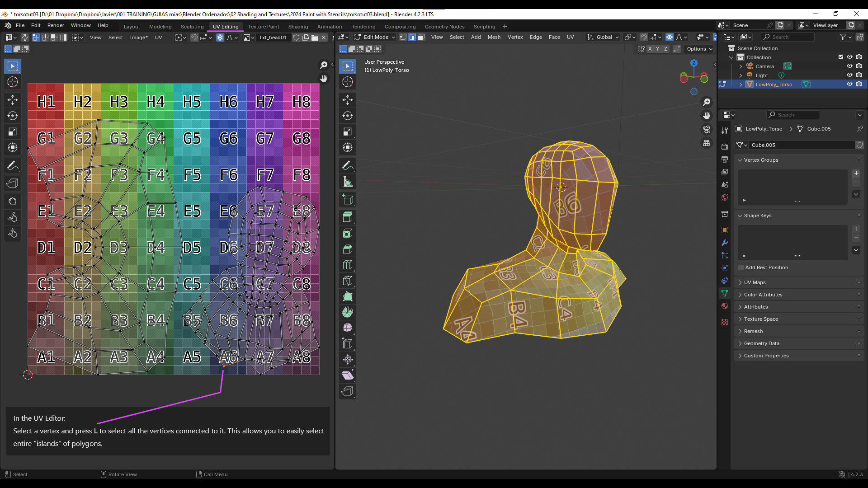Toggle fake user shield for Cube.005

[859, 145]
